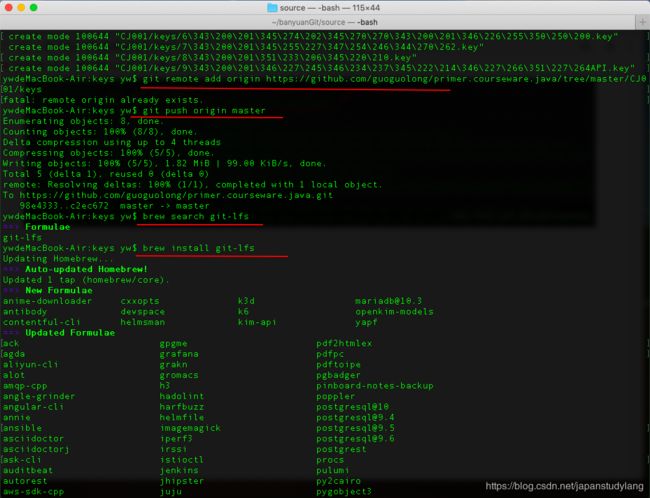Select the ~/banyuanGit/source -bash tab
The width and height of the screenshot is (650, 498).
(325, 22)
